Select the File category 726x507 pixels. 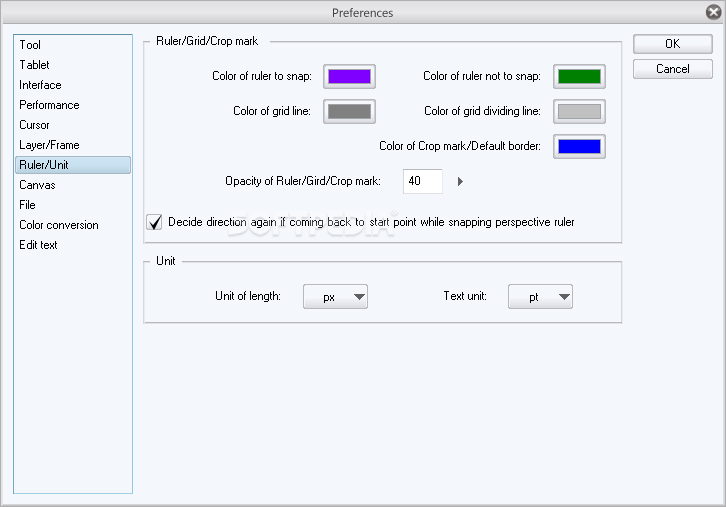[x=73, y=205]
